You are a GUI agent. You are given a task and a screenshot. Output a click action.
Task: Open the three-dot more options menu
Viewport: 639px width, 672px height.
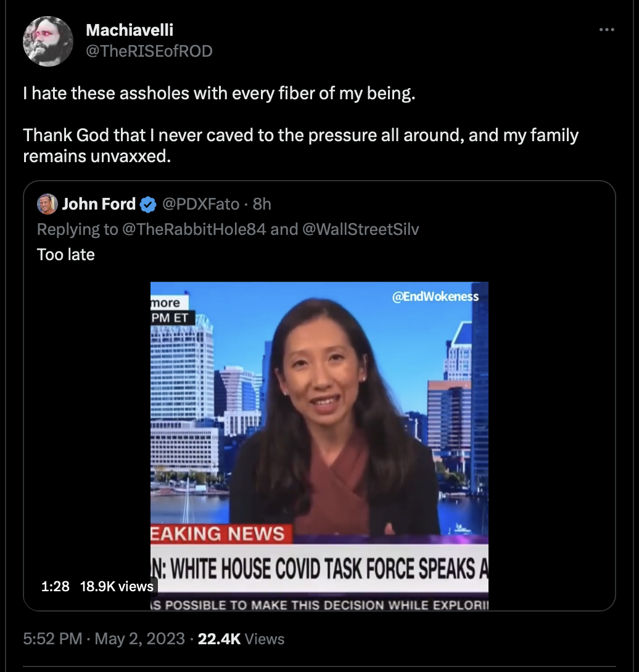606,30
